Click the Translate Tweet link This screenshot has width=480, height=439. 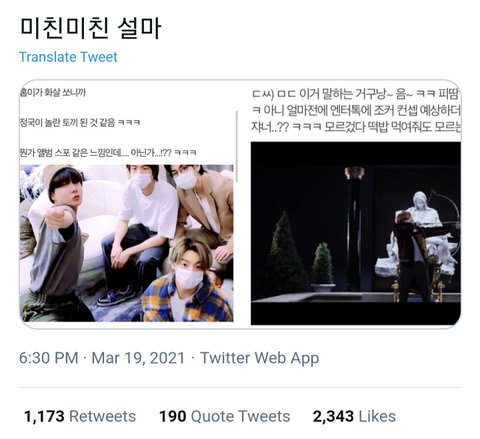click(68, 57)
